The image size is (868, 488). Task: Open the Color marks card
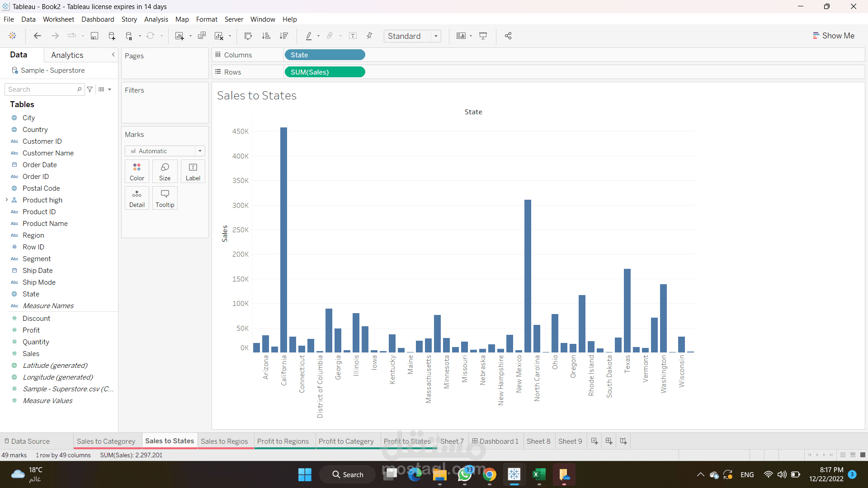click(x=137, y=172)
